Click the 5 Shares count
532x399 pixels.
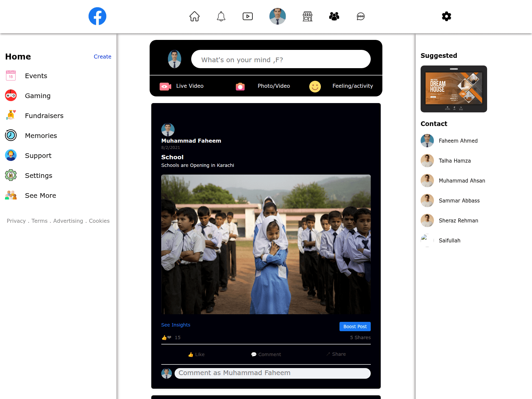pos(360,337)
